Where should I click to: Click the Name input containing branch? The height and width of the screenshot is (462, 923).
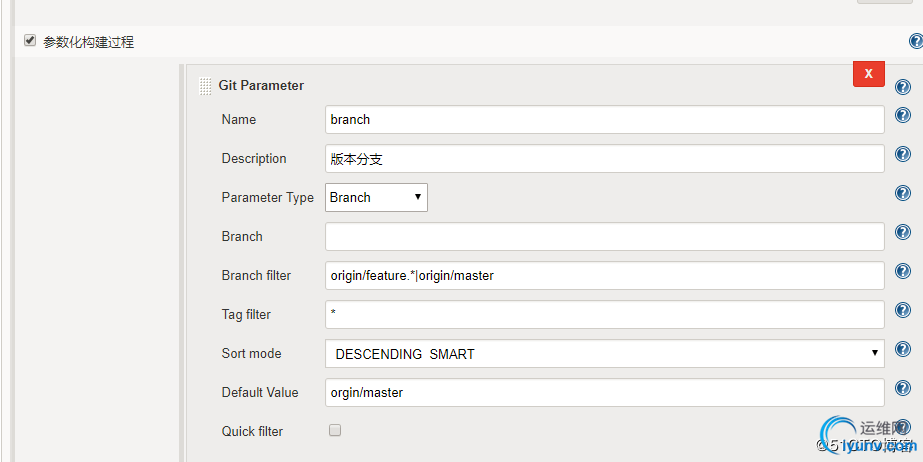604,119
